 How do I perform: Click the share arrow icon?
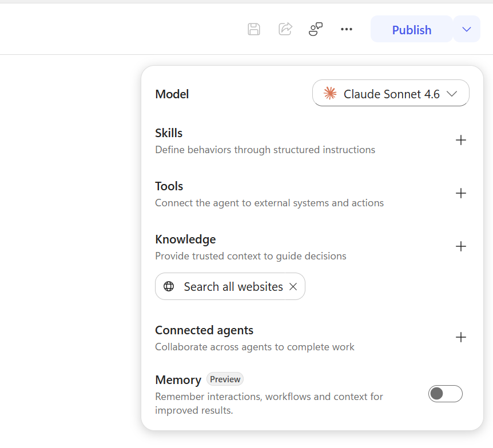pyautogui.click(x=285, y=29)
